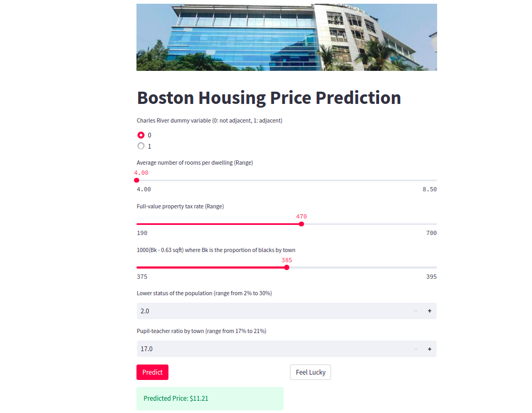Viewport: 532px width, 413px height.
Task: Click the Boston Housing Price Prediction heading
Action: 269,98
